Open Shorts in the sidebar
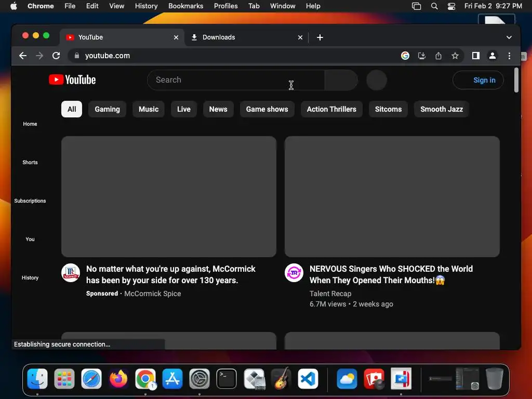This screenshot has width=532, height=399. (x=30, y=163)
